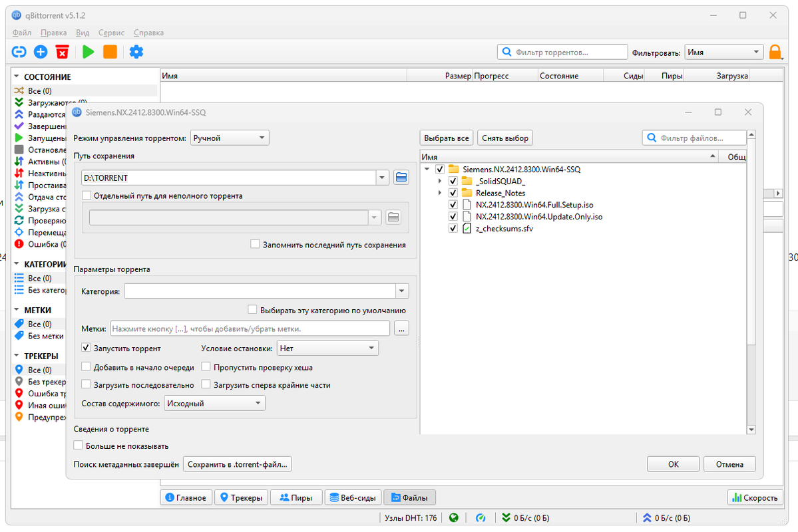This screenshot has height=532, width=798.
Task: Open torrent management mode dropdown
Action: (230, 138)
